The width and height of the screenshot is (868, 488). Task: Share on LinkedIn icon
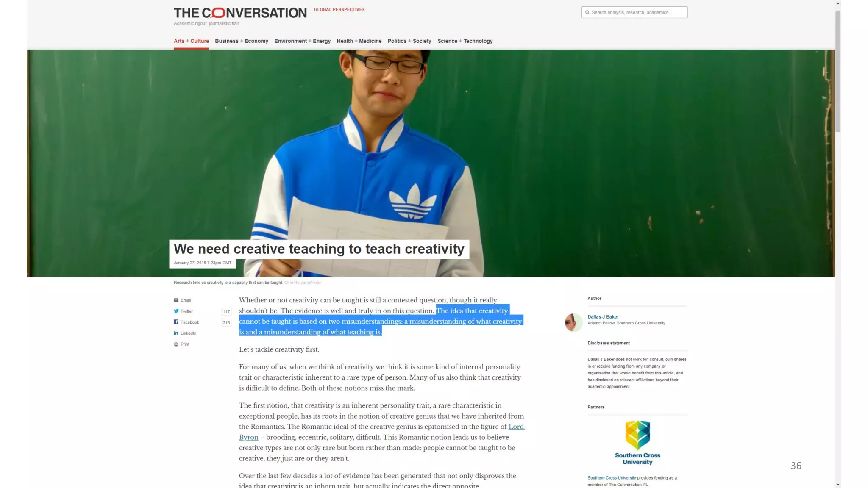176,333
